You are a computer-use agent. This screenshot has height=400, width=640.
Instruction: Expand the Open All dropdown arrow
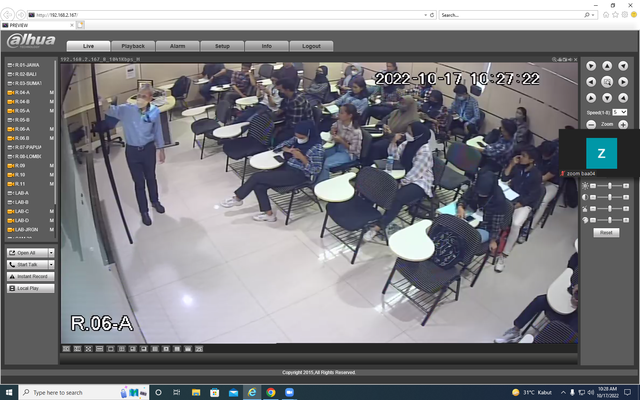tap(51, 253)
